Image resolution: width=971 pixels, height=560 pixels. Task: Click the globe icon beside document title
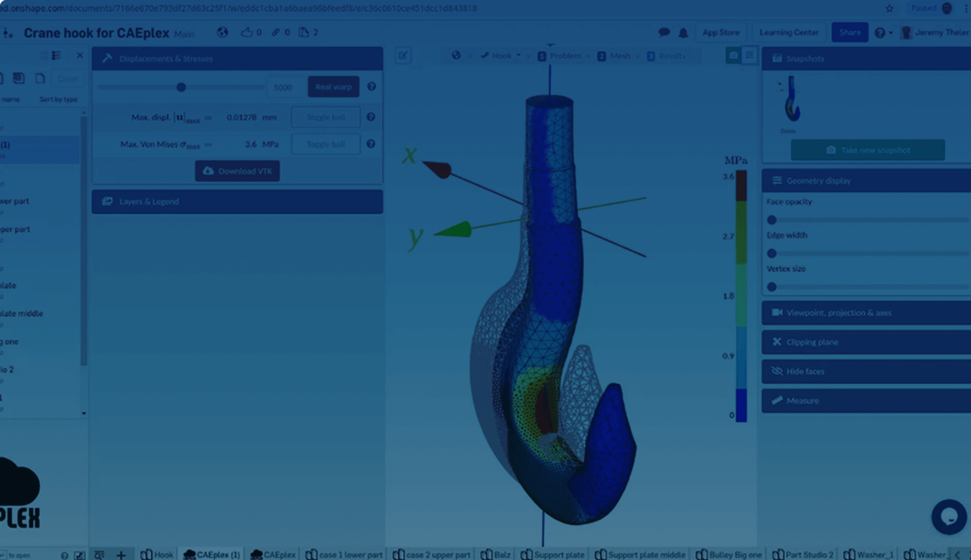coord(223,33)
